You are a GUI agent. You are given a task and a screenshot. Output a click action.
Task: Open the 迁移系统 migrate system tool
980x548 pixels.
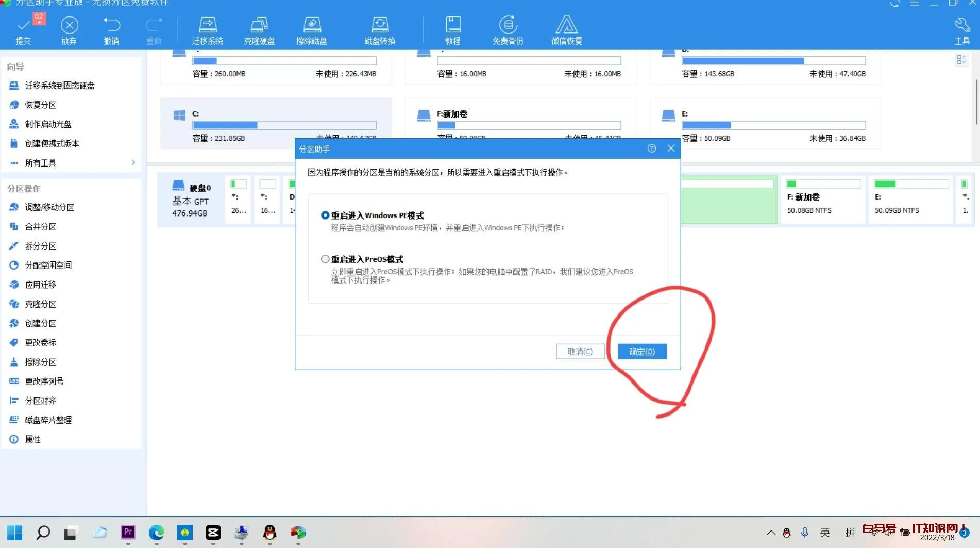coord(207,30)
